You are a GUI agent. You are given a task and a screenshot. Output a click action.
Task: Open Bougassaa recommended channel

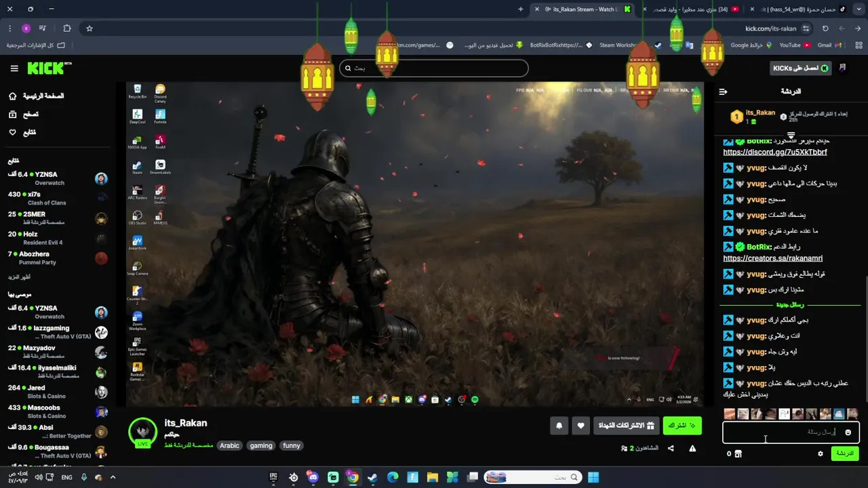[x=58, y=451]
